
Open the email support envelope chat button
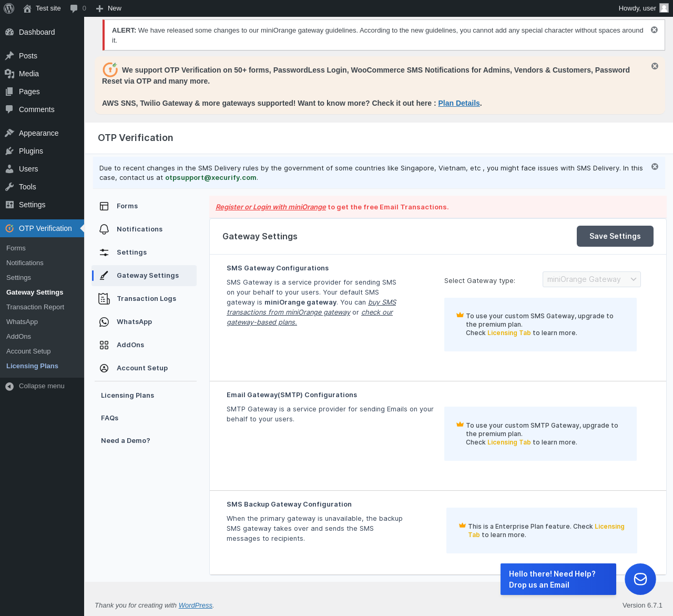click(640, 579)
